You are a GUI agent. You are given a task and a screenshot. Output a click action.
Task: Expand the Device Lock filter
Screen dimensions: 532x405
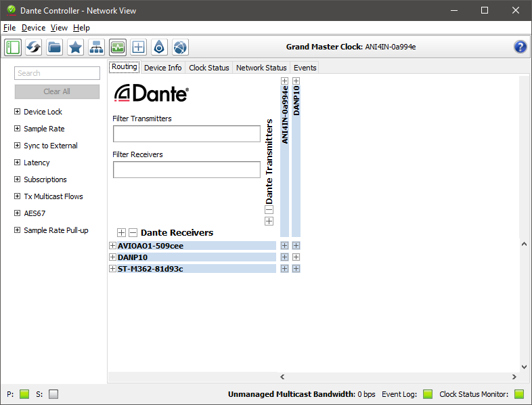pos(17,111)
